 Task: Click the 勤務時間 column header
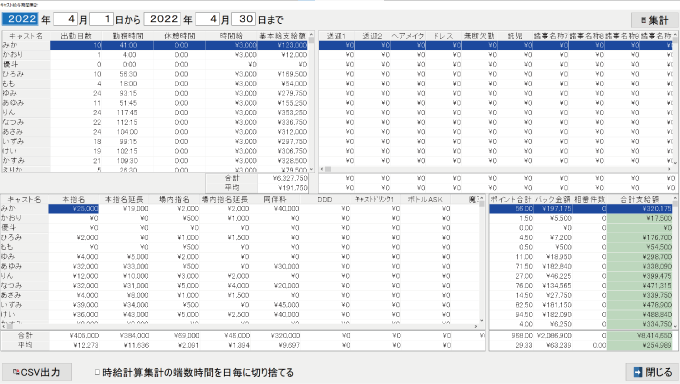coord(128,36)
